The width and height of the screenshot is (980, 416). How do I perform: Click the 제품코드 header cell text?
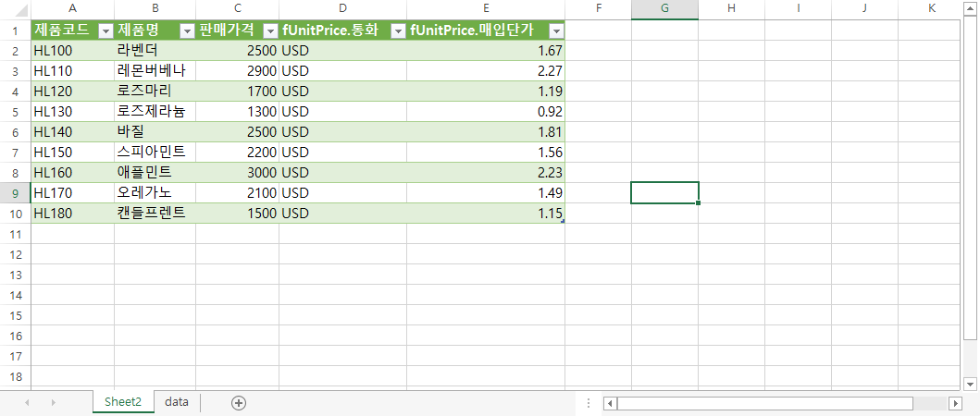[62, 31]
